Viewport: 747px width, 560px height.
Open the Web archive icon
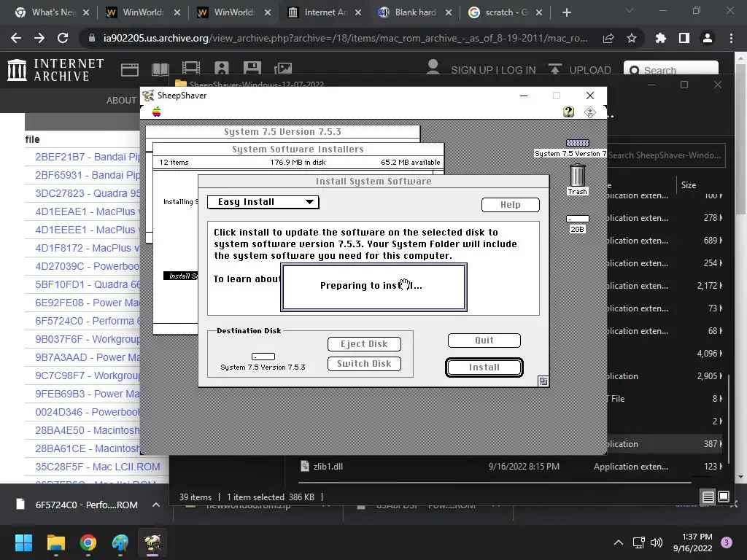(x=130, y=69)
